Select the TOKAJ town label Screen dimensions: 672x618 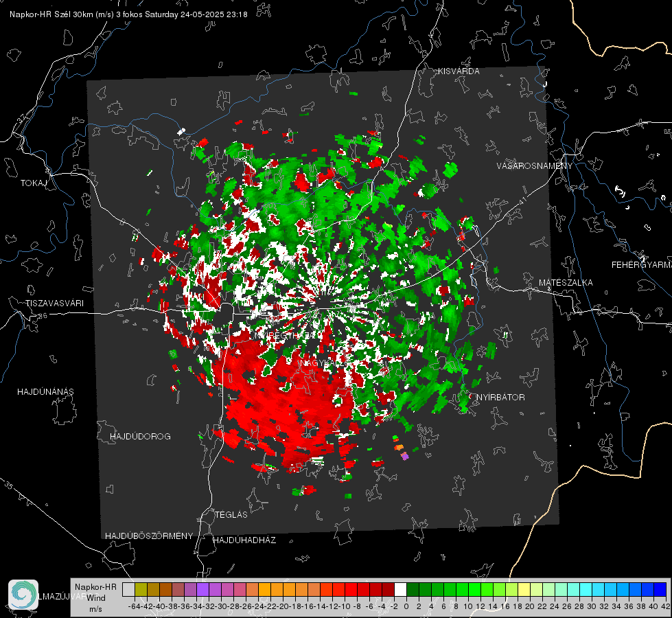34,183
